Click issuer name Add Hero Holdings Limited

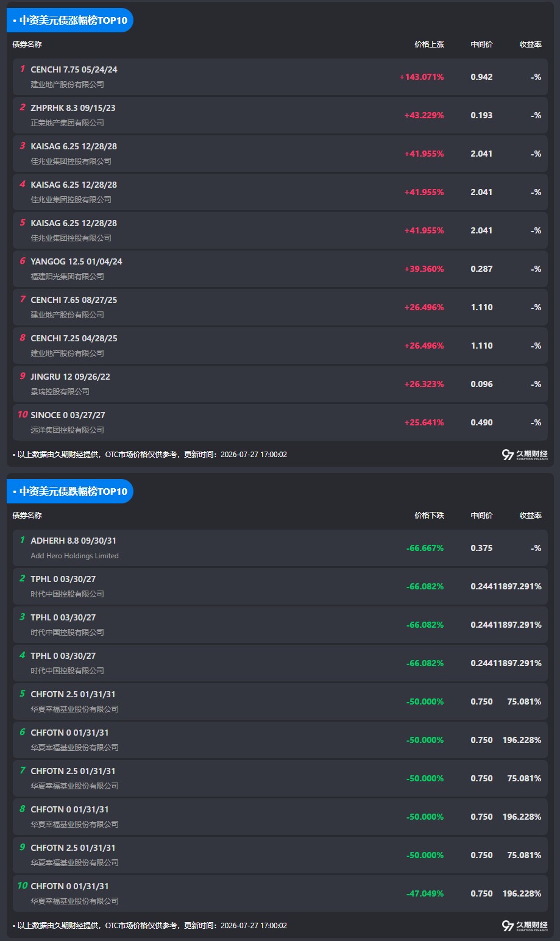point(75,556)
